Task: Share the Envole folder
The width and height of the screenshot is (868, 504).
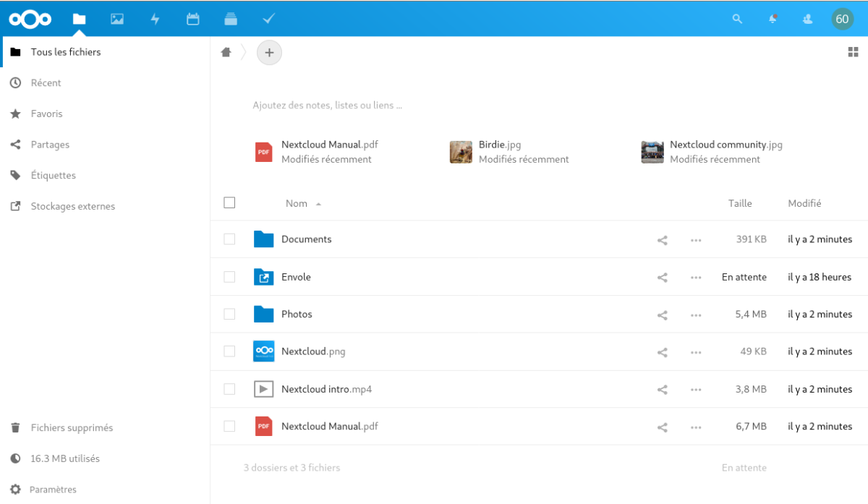Action: coord(662,277)
